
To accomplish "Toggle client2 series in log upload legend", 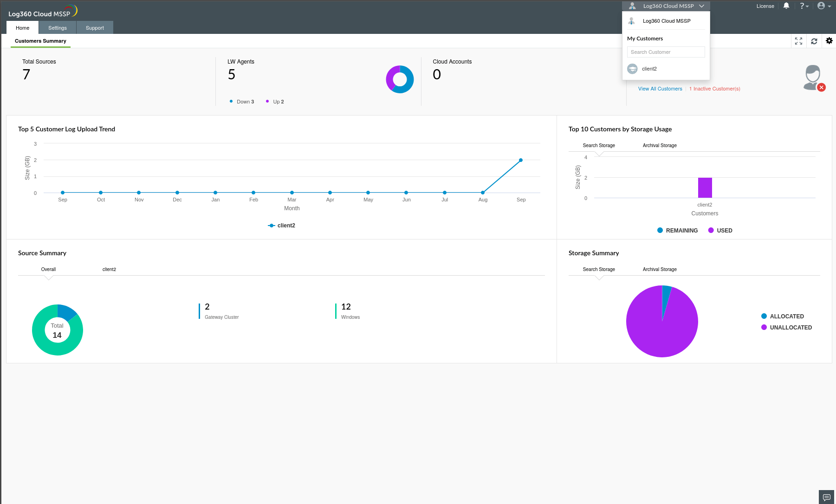I will pyautogui.click(x=281, y=225).
